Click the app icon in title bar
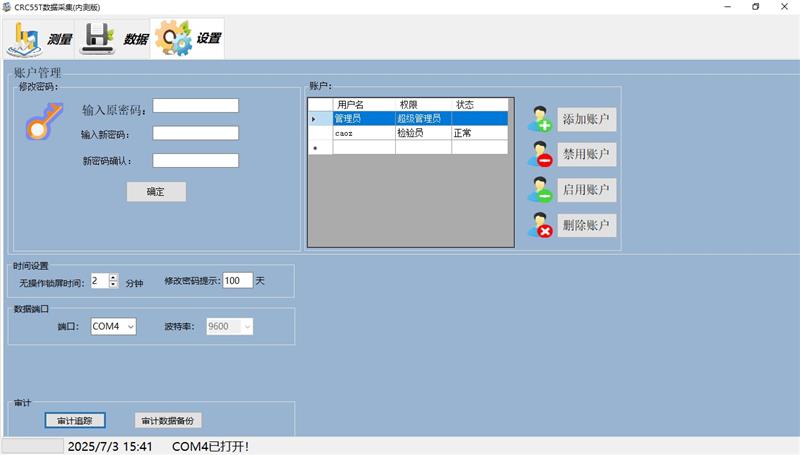Screen dimensions: 800x455 pyautogui.click(x=7, y=7)
